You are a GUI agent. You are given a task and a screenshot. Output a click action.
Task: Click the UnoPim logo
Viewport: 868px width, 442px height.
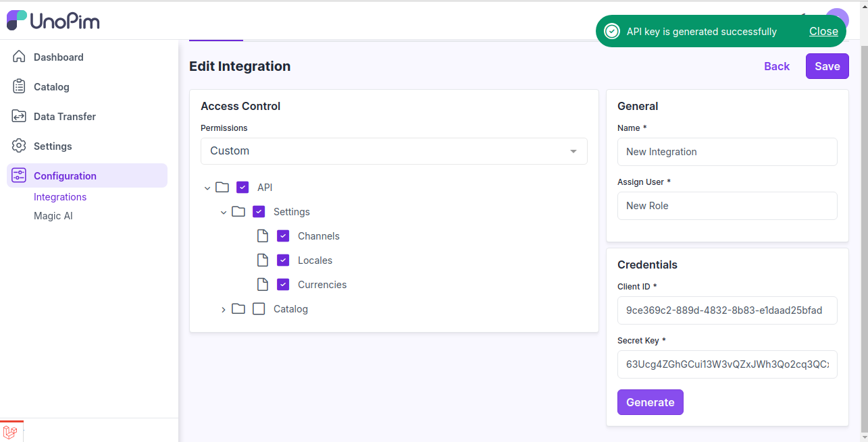53,20
